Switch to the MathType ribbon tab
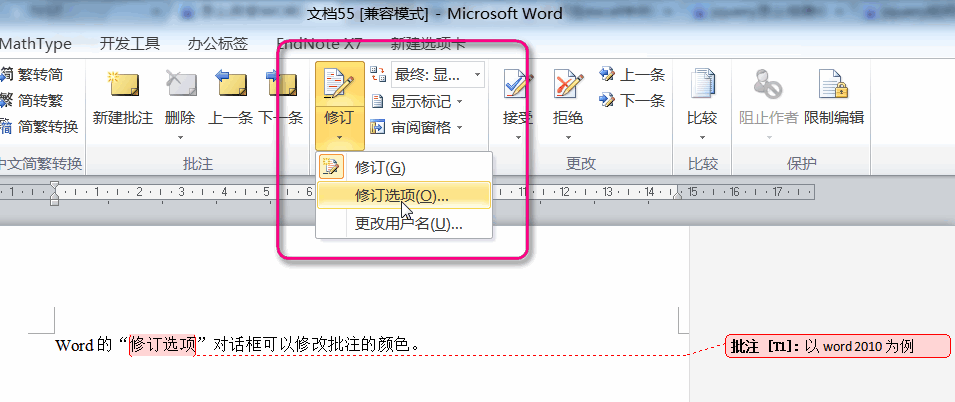 point(36,44)
